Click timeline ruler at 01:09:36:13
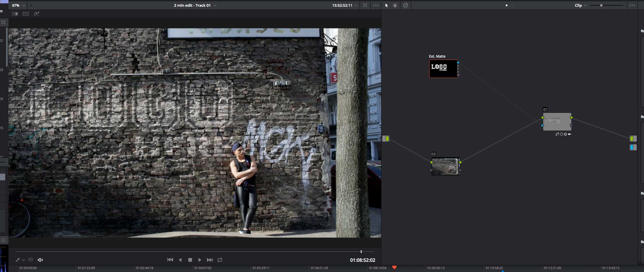 [x=436, y=268]
